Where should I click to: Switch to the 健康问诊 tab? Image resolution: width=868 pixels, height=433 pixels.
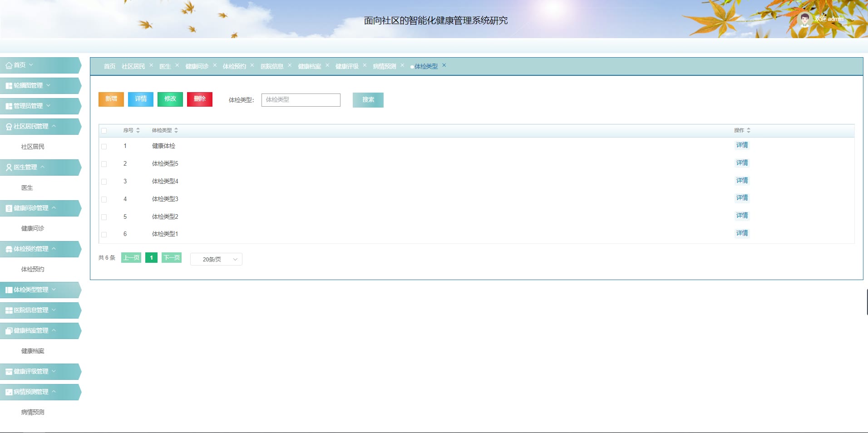(197, 66)
